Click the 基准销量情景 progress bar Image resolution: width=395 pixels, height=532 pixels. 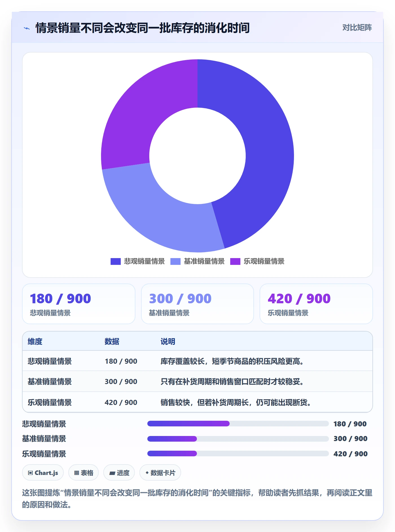click(x=238, y=439)
